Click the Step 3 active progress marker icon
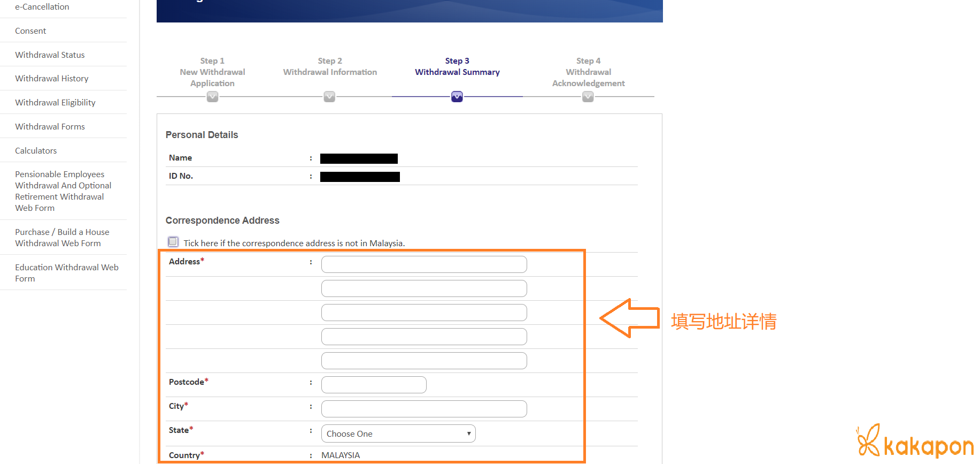 tap(457, 97)
